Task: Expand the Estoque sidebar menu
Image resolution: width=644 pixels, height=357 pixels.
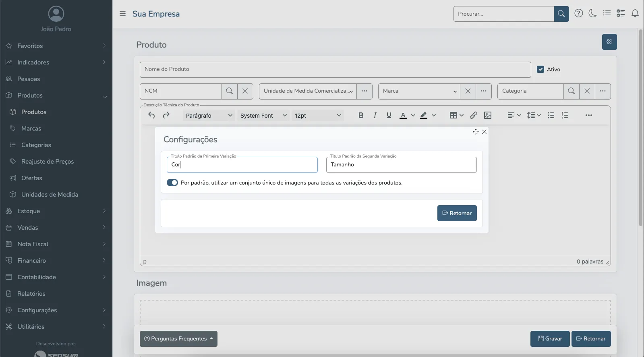Action: tap(29, 211)
